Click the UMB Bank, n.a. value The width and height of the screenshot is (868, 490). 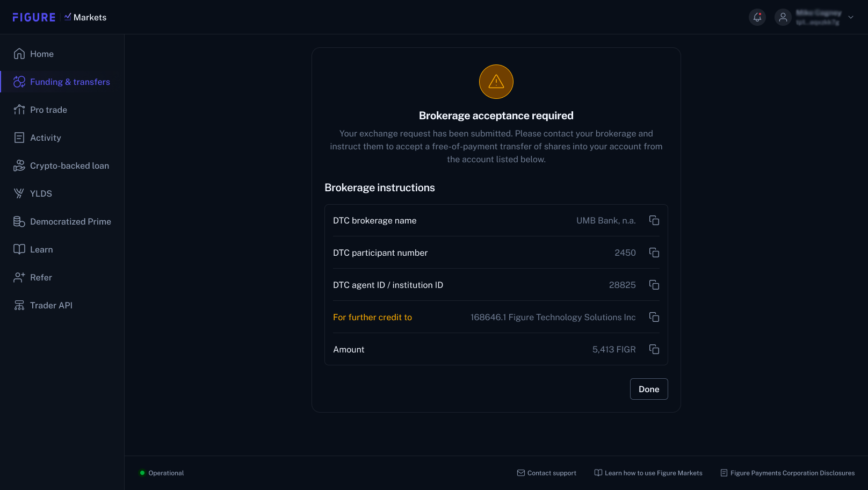[606, 220]
